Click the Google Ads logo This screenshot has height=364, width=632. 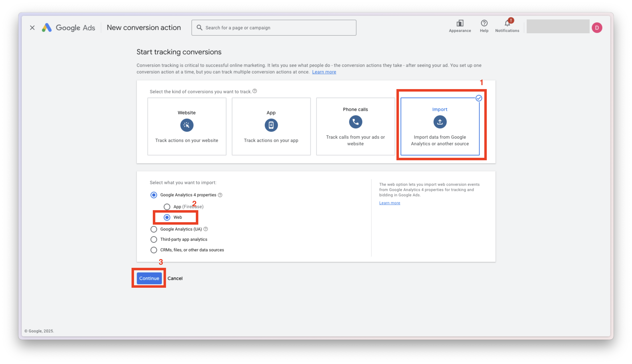tap(46, 28)
